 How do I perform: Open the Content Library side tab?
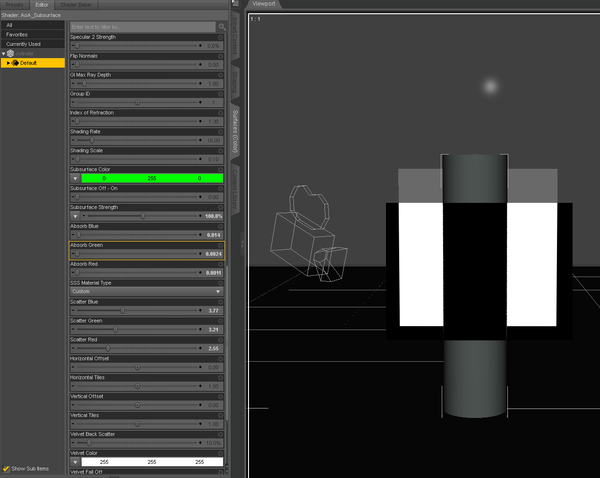click(235, 189)
